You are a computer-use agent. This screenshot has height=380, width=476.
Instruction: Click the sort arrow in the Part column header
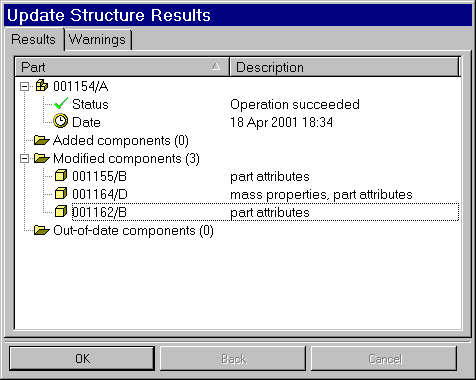point(216,67)
